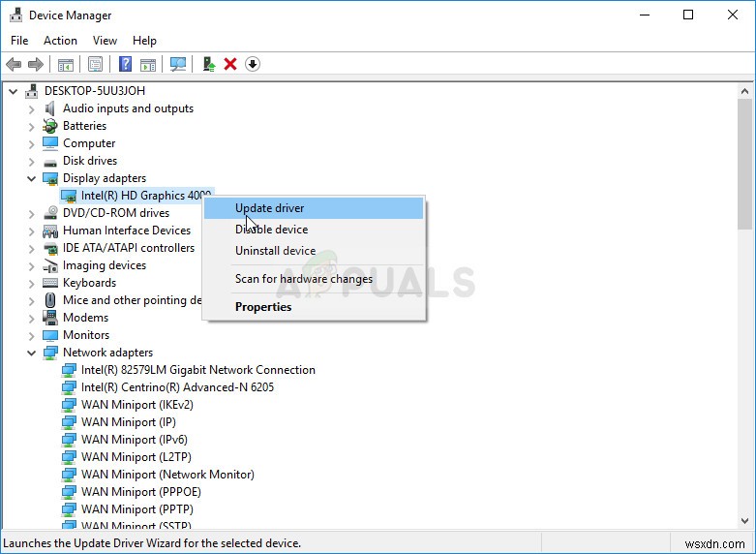Expand Audio inputs and outputs node

[31, 109]
